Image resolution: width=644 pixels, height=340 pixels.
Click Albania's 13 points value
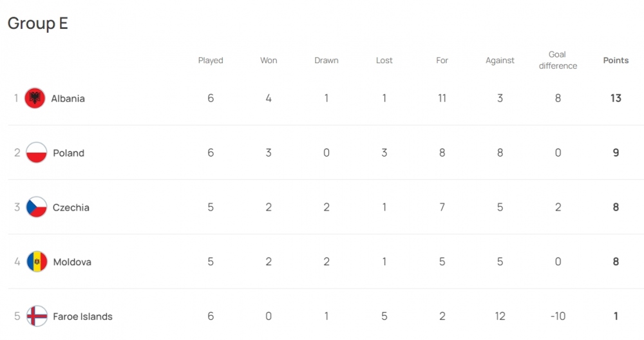[616, 99]
